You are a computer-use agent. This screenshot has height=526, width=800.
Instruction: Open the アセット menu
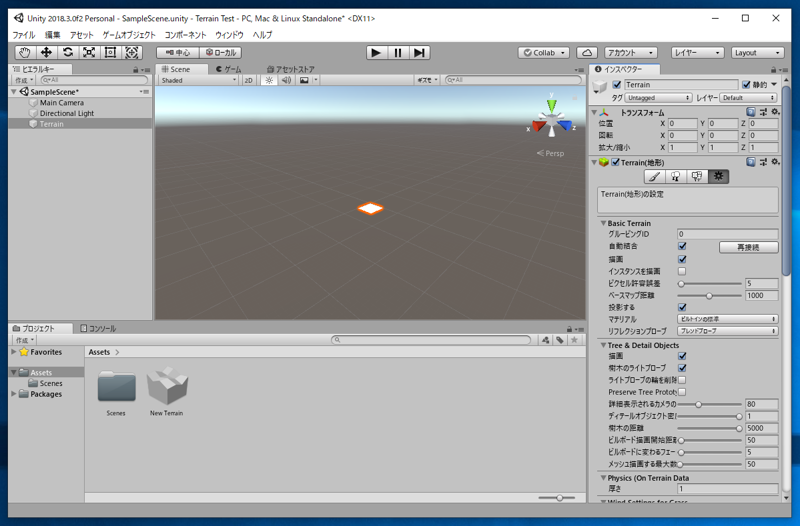[82, 35]
